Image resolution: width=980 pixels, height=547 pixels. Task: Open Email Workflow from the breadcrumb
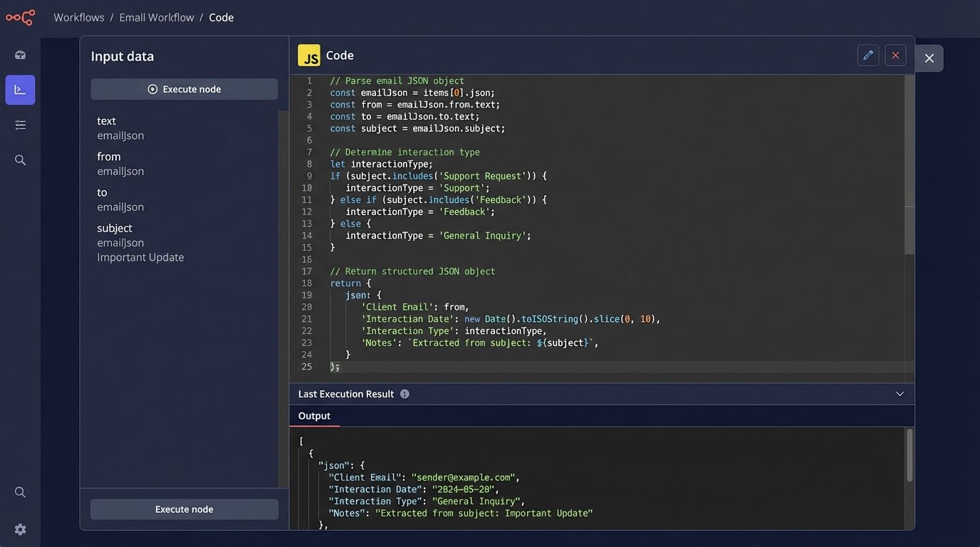pyautogui.click(x=157, y=18)
